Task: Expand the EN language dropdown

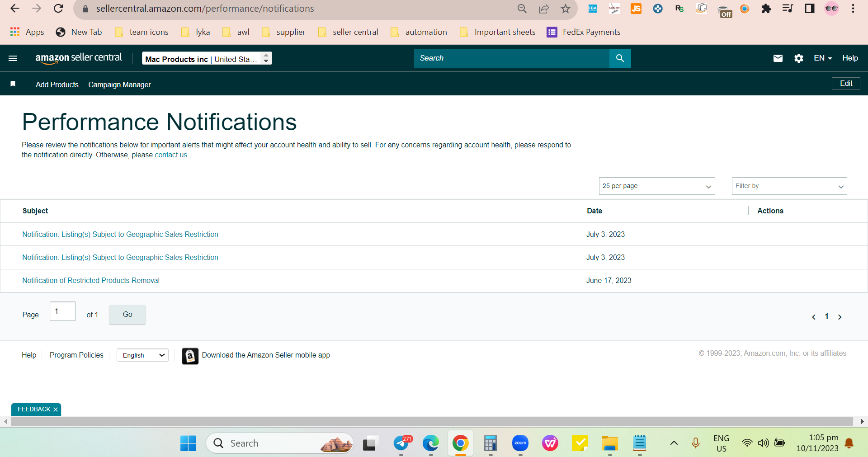Action: point(823,58)
